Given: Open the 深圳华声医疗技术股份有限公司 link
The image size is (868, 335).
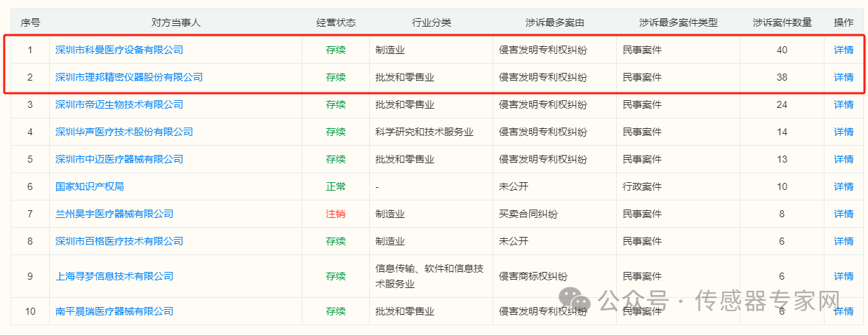Looking at the screenshot, I should pyautogui.click(x=124, y=132).
